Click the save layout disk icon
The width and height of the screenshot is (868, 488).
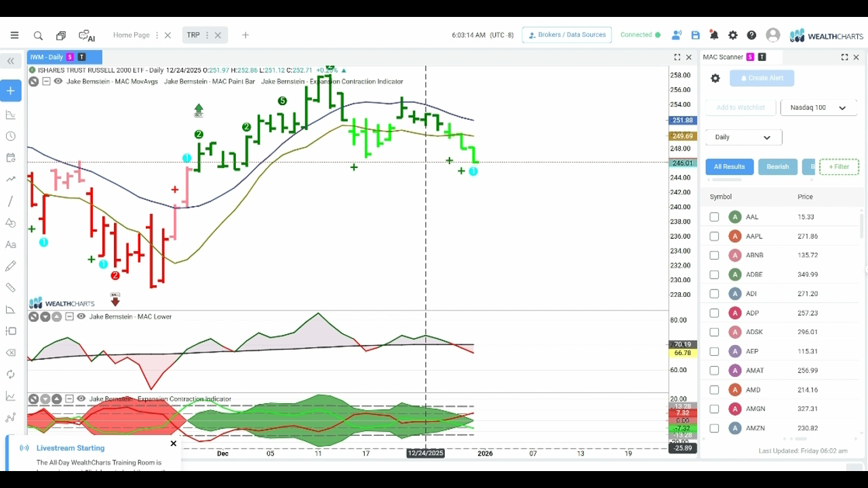point(695,35)
